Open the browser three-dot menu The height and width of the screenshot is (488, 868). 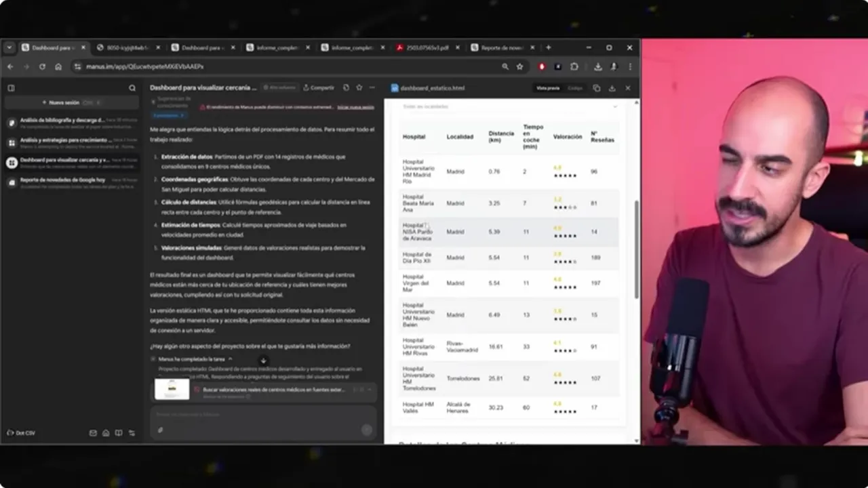630,66
